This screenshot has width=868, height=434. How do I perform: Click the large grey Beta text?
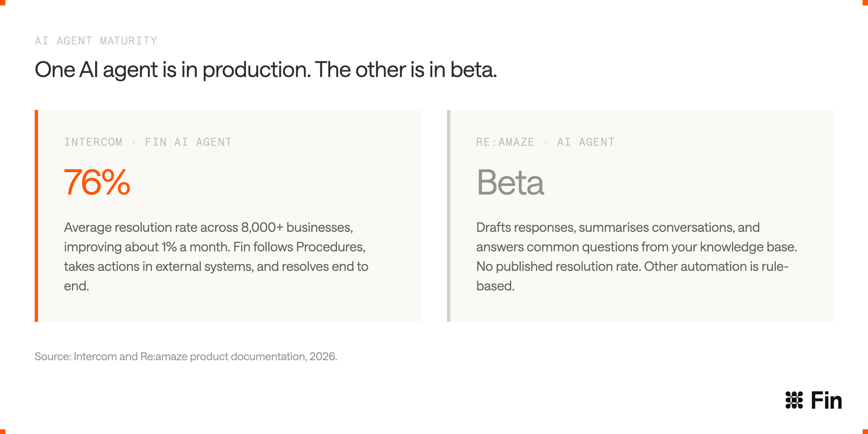point(510,182)
